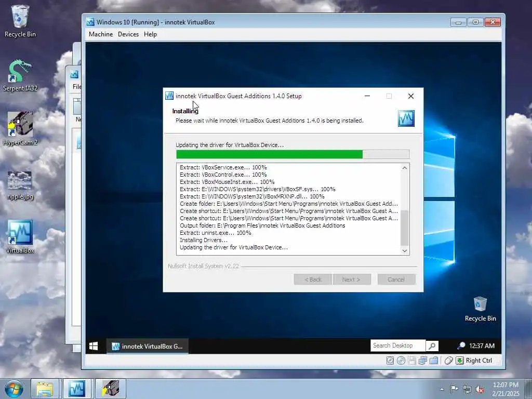This screenshot has width=532, height=399.
Task: Select the 'Output folder' log line
Action: pos(262,225)
